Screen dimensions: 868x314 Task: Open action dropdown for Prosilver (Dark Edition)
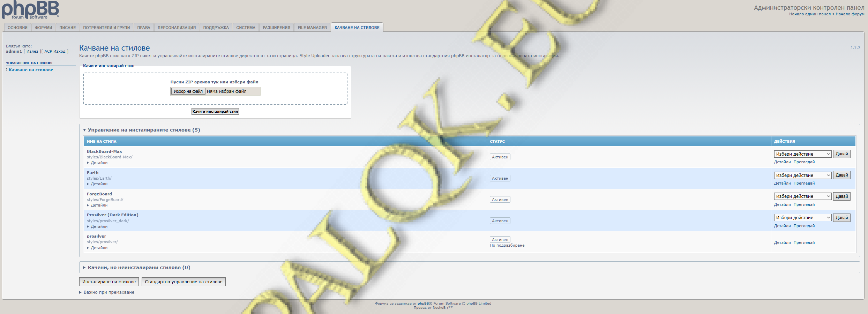pos(803,218)
